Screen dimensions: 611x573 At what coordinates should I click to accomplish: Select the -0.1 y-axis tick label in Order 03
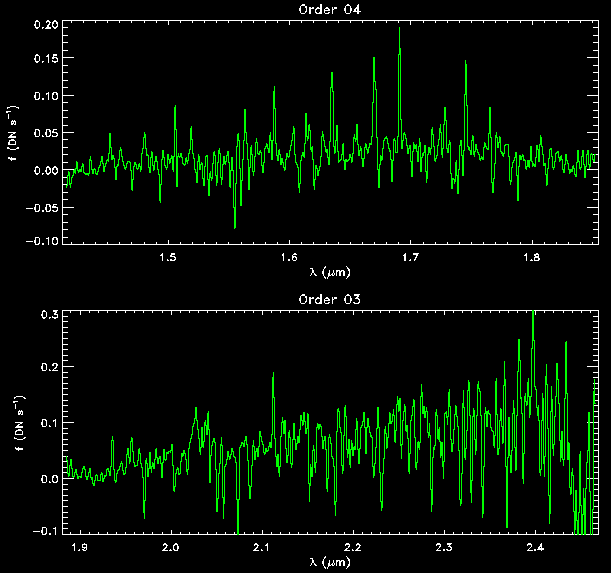46,531
